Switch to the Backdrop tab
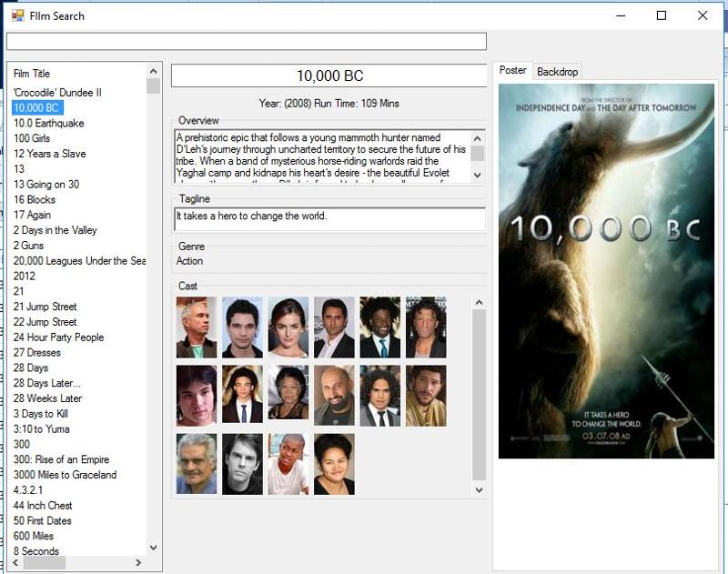The width and height of the screenshot is (728, 574). pos(557,72)
